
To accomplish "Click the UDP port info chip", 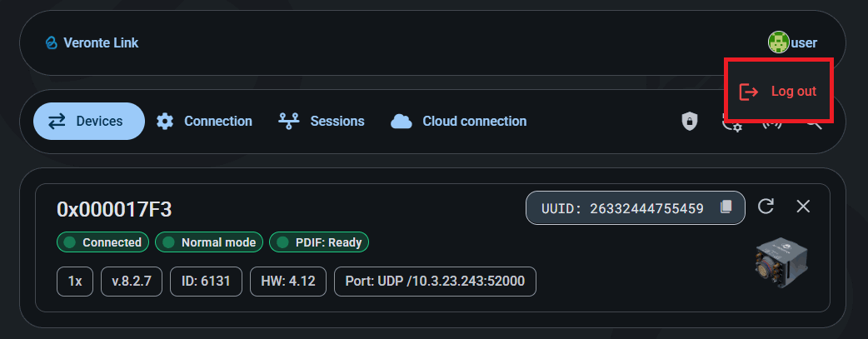I will (x=435, y=282).
